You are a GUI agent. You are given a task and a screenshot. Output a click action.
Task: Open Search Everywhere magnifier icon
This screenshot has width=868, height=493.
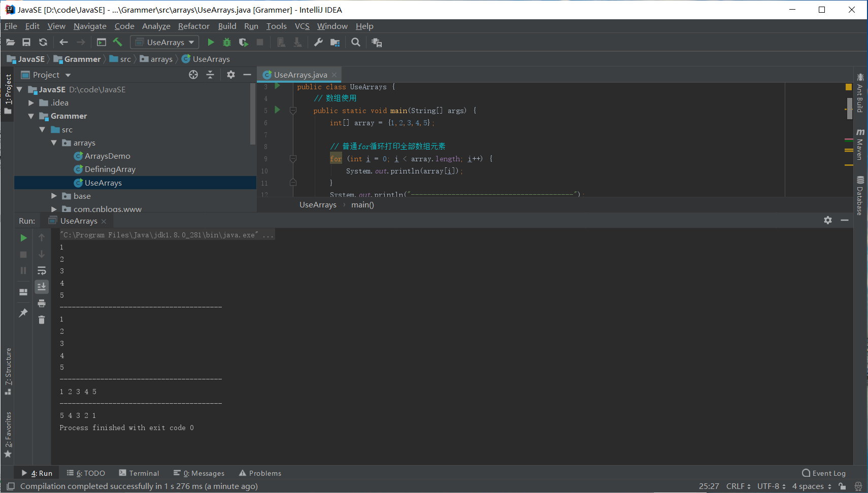[x=356, y=43]
